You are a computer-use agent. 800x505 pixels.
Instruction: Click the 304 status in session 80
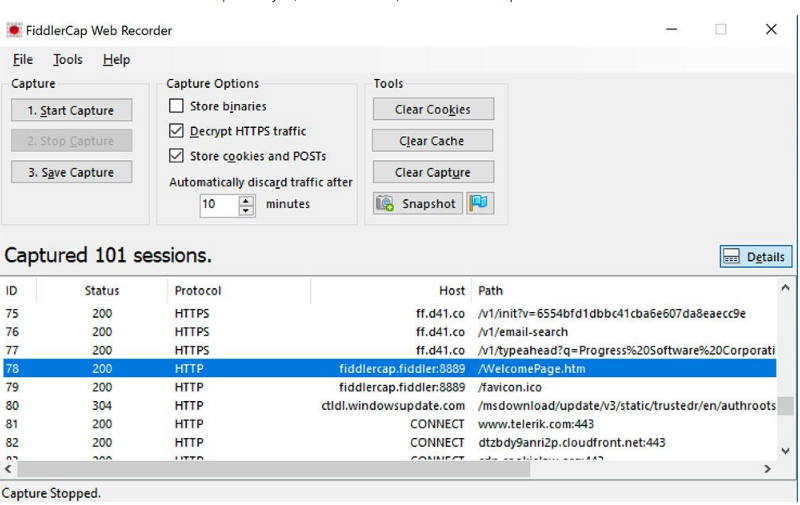[102, 406]
